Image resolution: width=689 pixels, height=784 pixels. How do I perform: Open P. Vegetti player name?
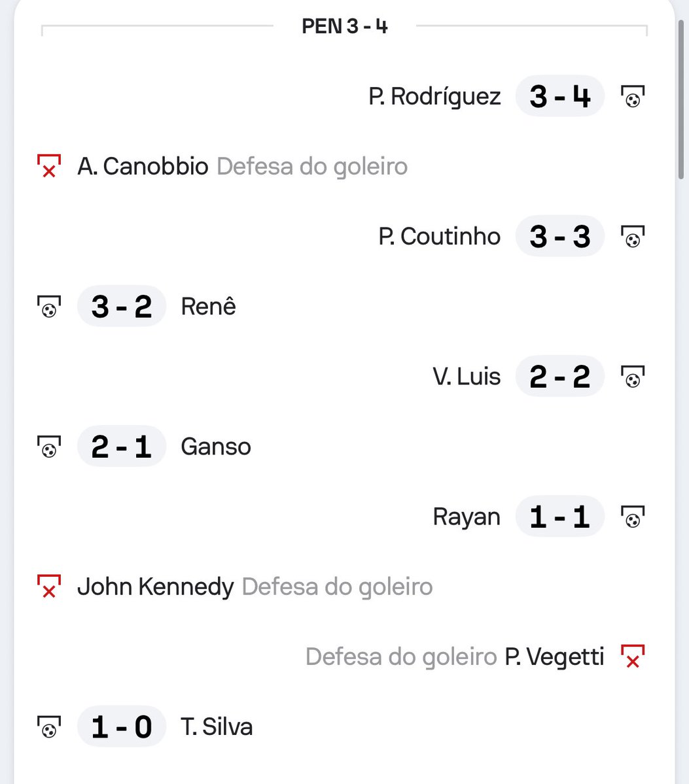point(554,656)
